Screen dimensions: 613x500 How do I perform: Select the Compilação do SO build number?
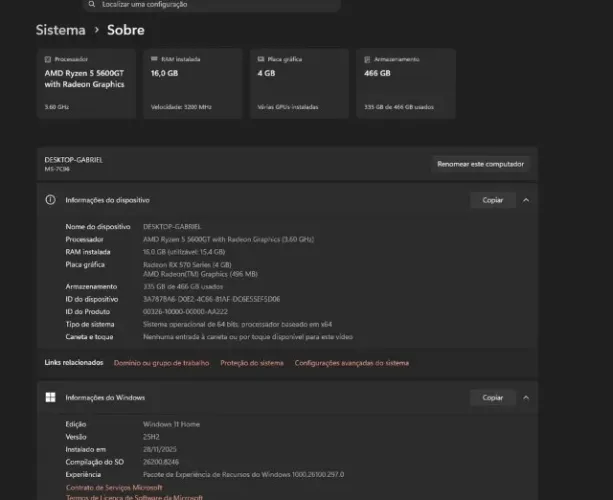pyautogui.click(x=161, y=462)
